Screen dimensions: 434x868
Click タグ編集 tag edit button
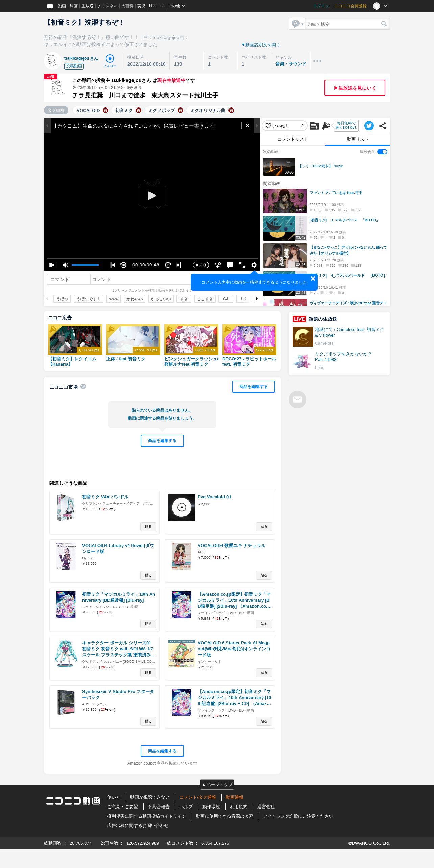pyautogui.click(x=56, y=110)
